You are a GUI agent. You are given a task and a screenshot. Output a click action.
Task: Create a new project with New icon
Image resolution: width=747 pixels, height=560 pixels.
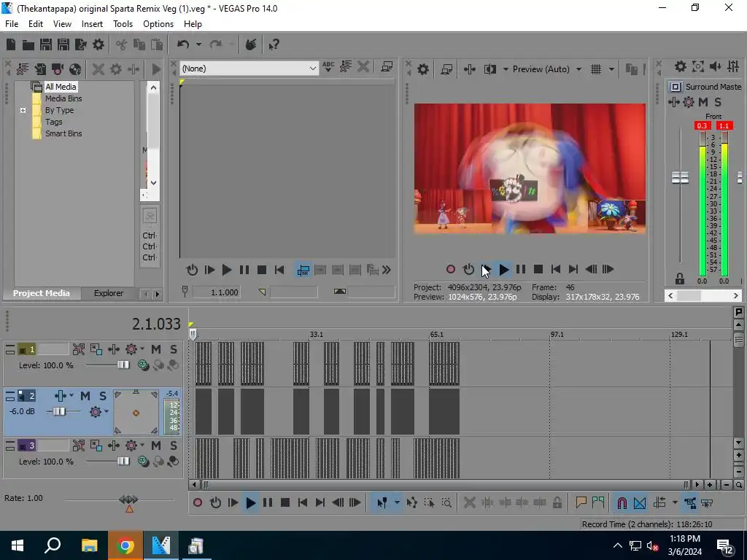[11, 44]
